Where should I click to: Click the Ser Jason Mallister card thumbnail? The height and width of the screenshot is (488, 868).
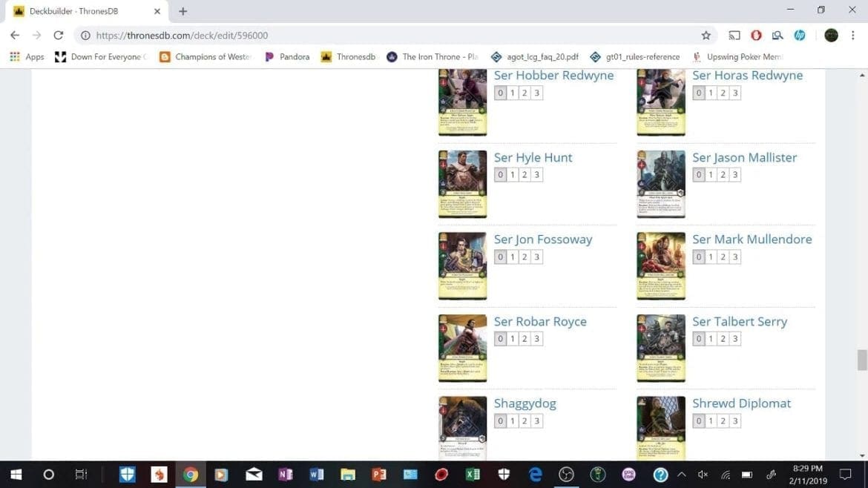tap(661, 184)
